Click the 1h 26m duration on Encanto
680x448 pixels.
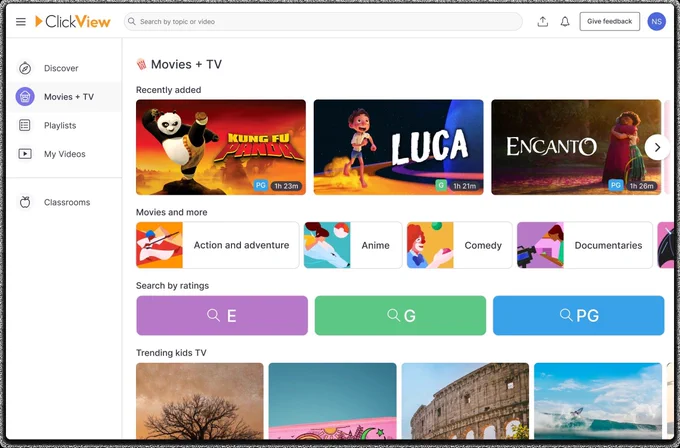tap(641, 186)
